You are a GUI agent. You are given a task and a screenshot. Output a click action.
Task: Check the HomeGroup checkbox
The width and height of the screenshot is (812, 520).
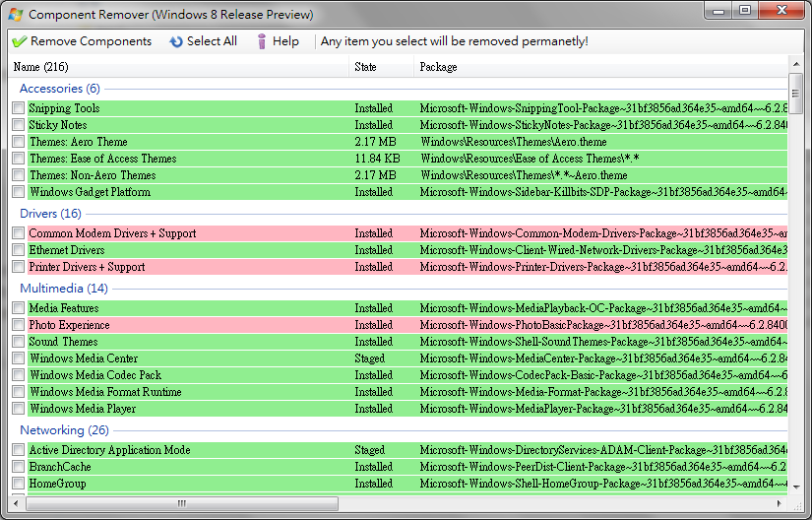tap(19, 484)
